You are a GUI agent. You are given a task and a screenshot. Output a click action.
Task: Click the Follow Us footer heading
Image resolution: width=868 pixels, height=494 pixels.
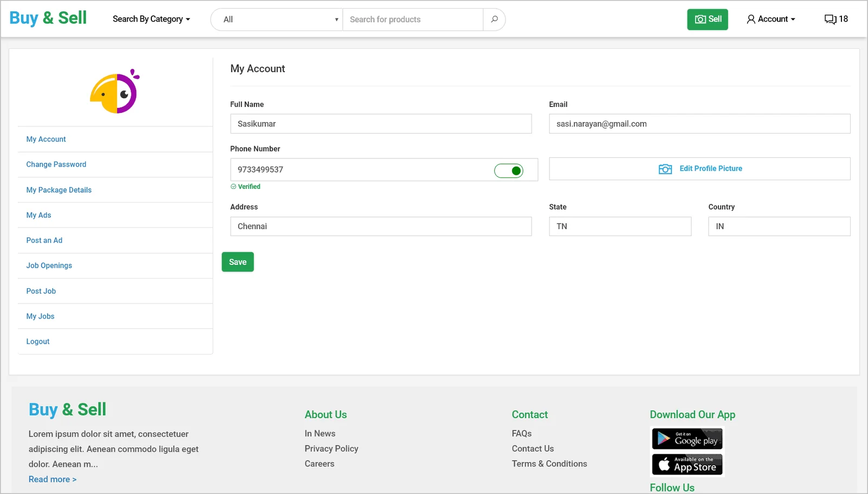point(672,487)
